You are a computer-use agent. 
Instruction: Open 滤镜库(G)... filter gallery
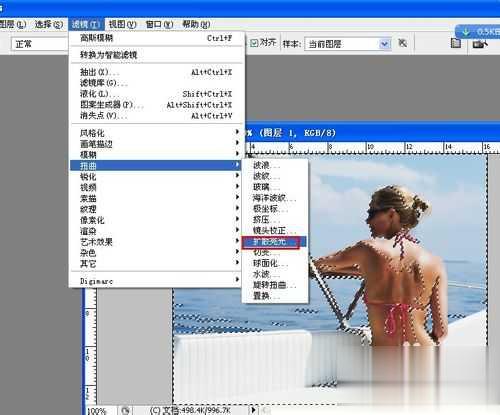tap(157, 83)
